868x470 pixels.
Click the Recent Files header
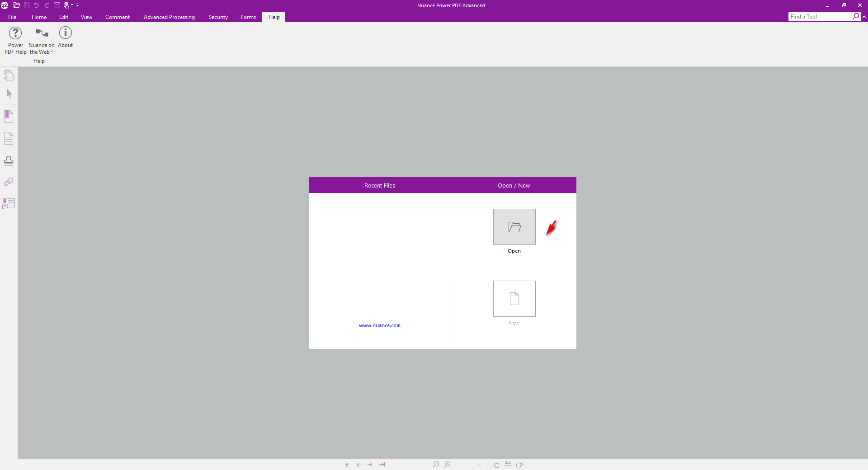coord(380,186)
